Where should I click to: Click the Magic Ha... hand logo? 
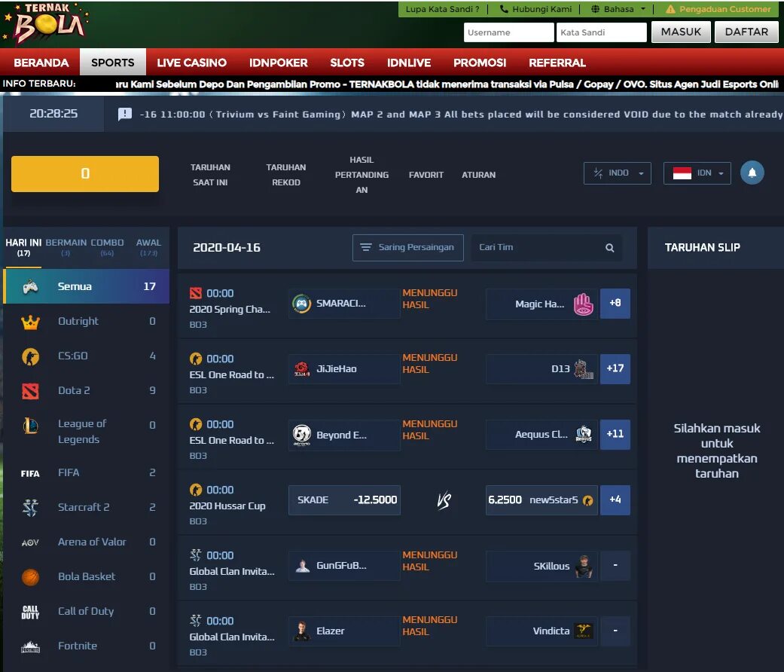(x=583, y=304)
